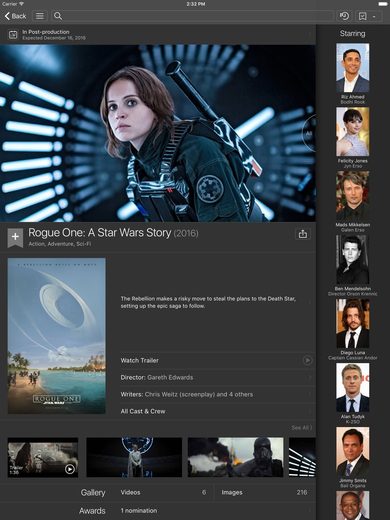Tap the Action, Adventure, Sci-Fi genre text
Viewport: 390px width, 520px height.
pos(60,244)
